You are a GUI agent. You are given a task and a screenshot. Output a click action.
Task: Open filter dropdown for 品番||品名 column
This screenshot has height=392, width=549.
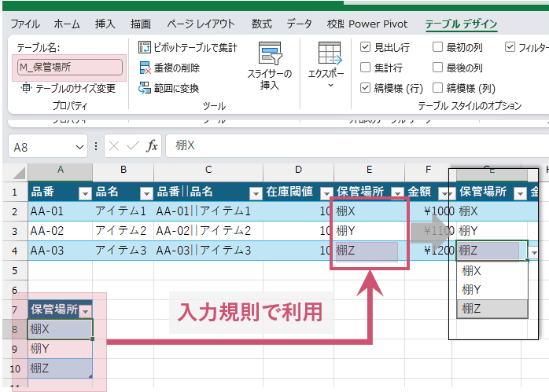coord(256,192)
